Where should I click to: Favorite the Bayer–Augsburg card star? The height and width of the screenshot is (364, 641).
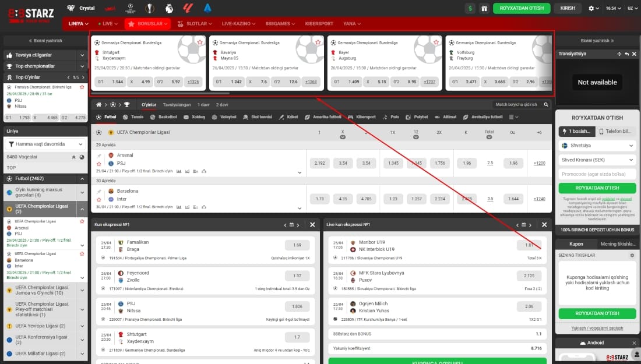[436, 42]
